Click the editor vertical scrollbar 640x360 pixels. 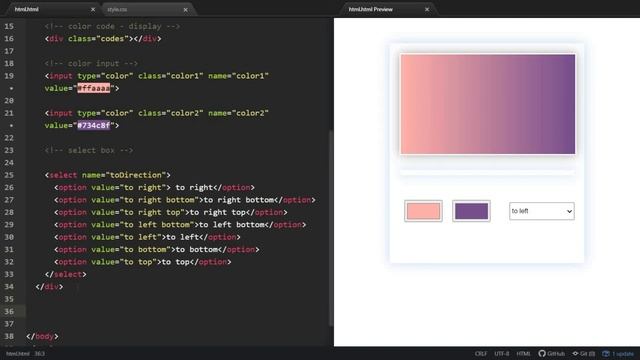(x=331, y=228)
